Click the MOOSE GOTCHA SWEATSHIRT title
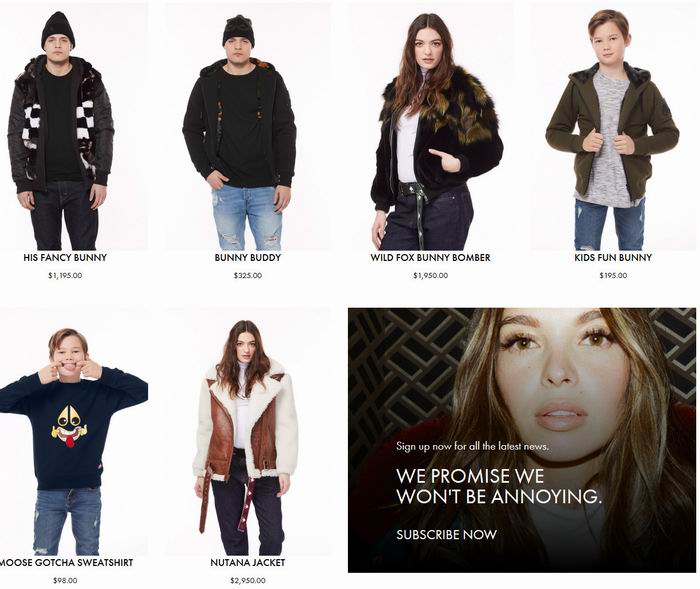The height and width of the screenshot is (589, 700). tap(66, 563)
